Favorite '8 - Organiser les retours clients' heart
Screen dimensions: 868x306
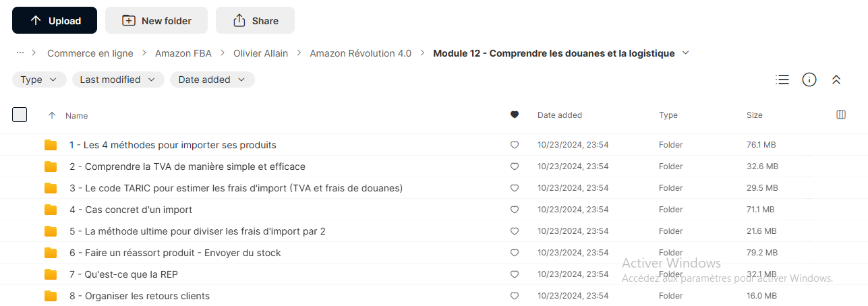pyautogui.click(x=515, y=296)
